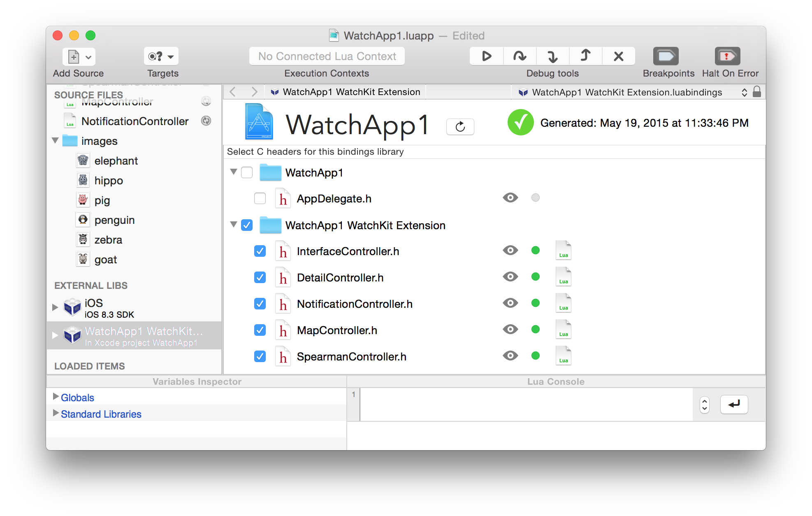Click the refresh bindings button next to WatchApp1
The width and height of the screenshot is (812, 516).
click(460, 126)
